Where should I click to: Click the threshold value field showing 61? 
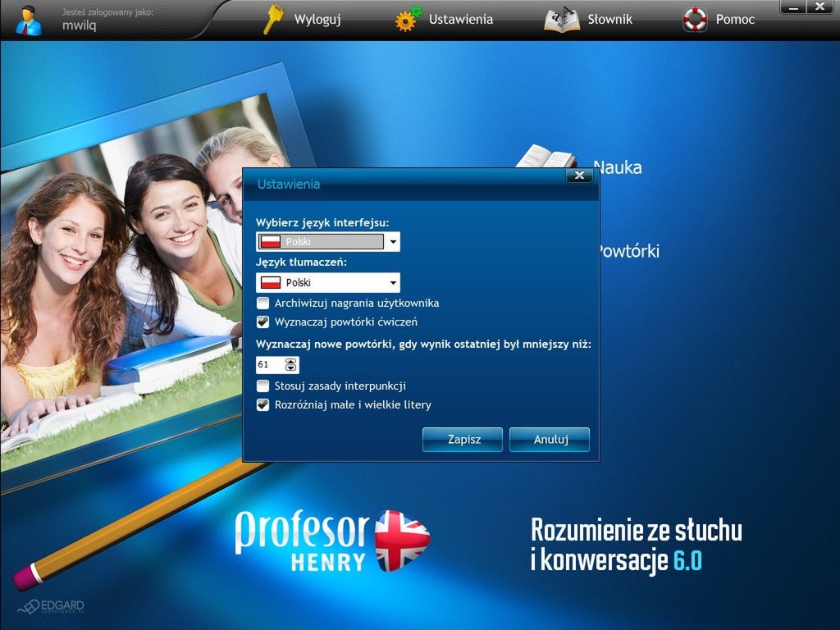tap(270, 365)
